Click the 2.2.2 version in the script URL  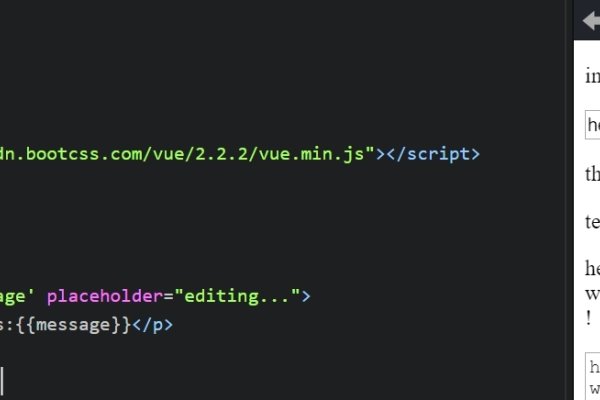(221, 154)
